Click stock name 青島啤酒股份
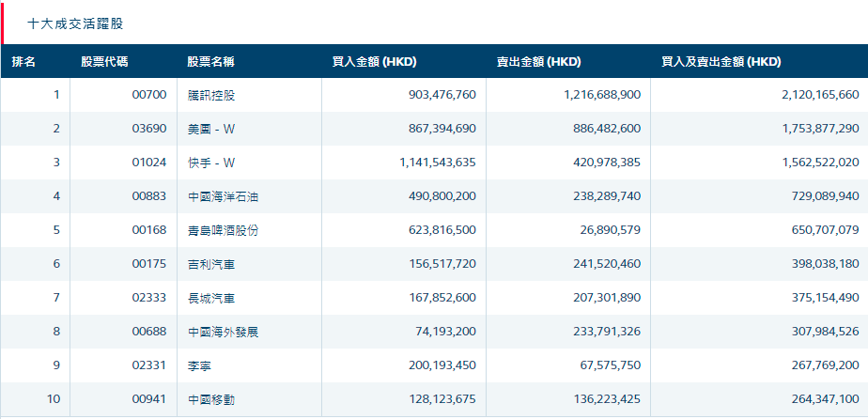The image size is (868, 419). pyautogui.click(x=223, y=230)
